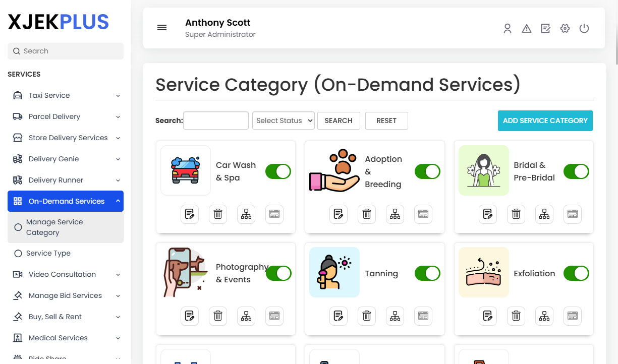Image resolution: width=618 pixels, height=364 pixels.
Task: Click the logout power icon
Action: click(x=584, y=29)
